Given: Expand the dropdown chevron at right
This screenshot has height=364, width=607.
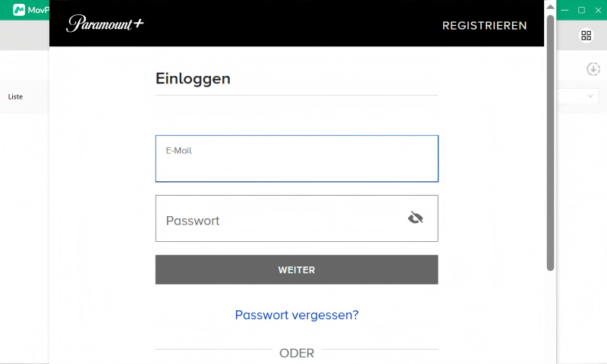Looking at the screenshot, I should tap(590, 96).
